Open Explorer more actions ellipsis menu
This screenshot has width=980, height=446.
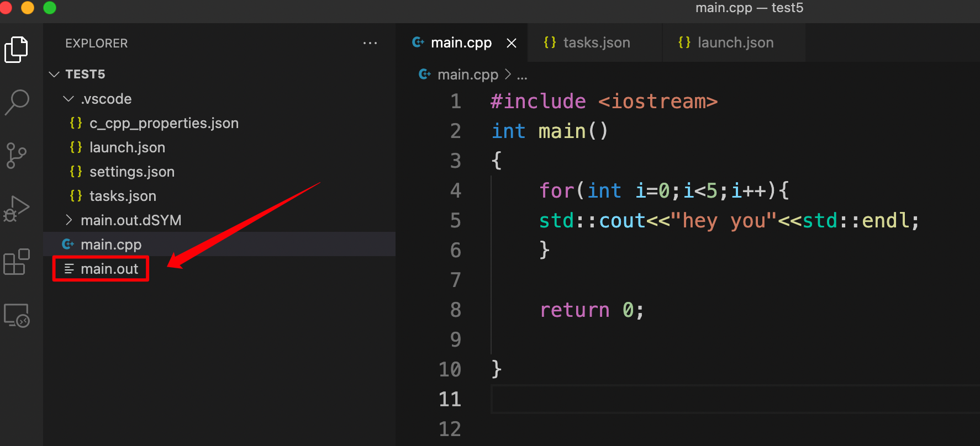tap(370, 43)
